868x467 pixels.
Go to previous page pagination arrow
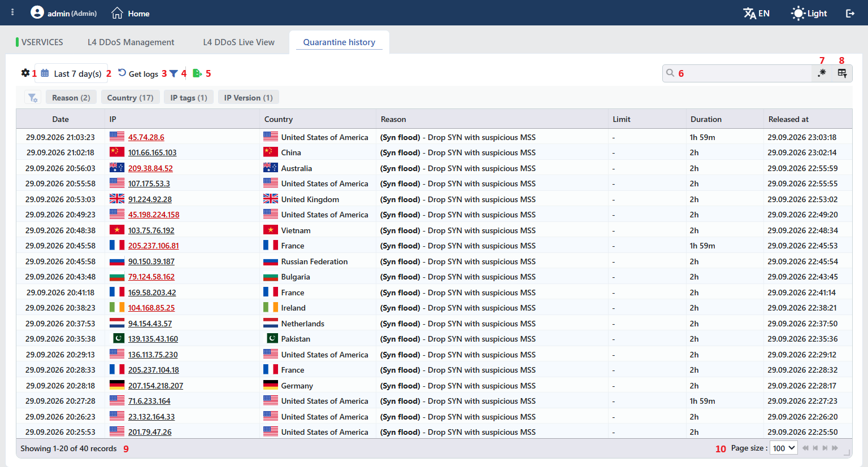pos(815,448)
